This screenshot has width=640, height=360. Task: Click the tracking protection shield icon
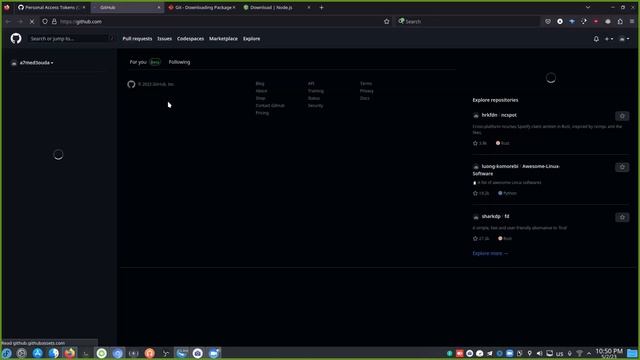(45, 22)
